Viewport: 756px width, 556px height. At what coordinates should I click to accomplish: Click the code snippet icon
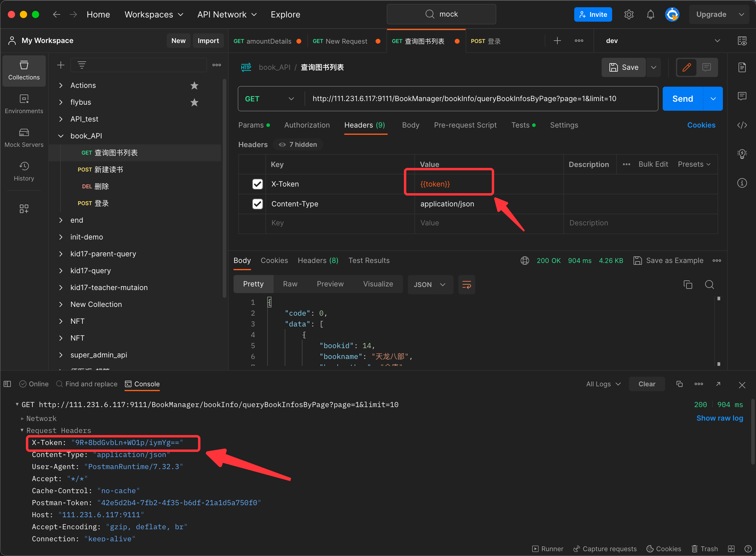click(x=742, y=125)
